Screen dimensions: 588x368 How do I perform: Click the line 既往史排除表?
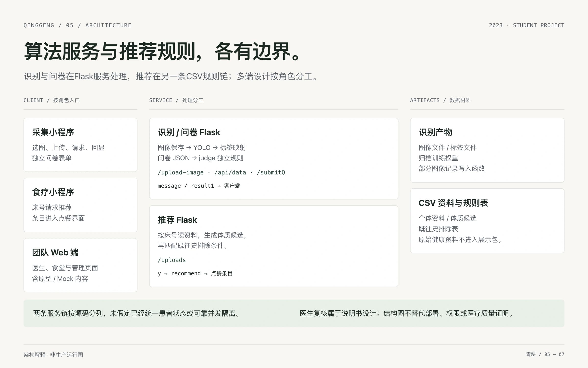(438, 229)
